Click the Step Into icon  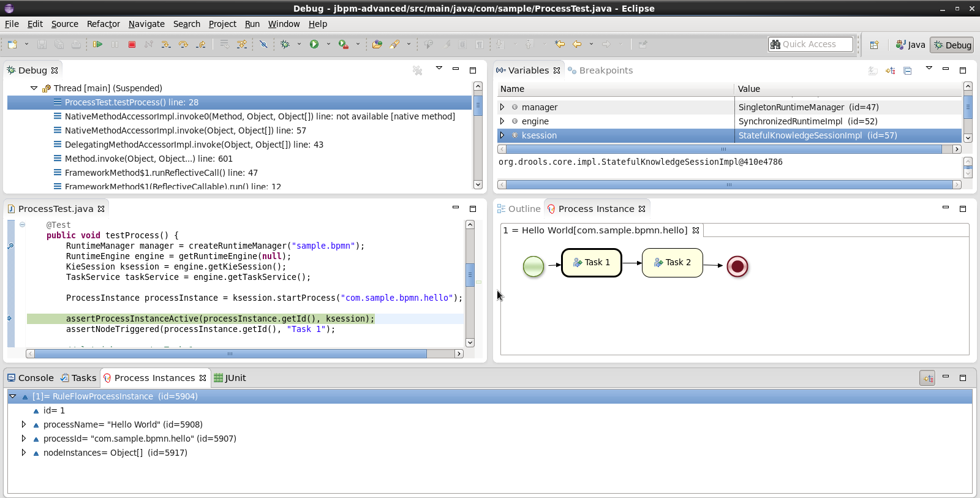[x=166, y=44]
